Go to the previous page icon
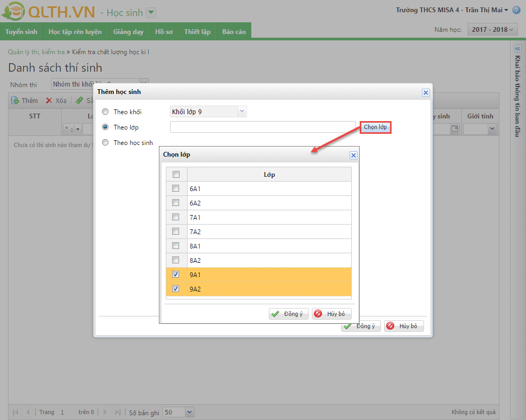 coord(28,412)
